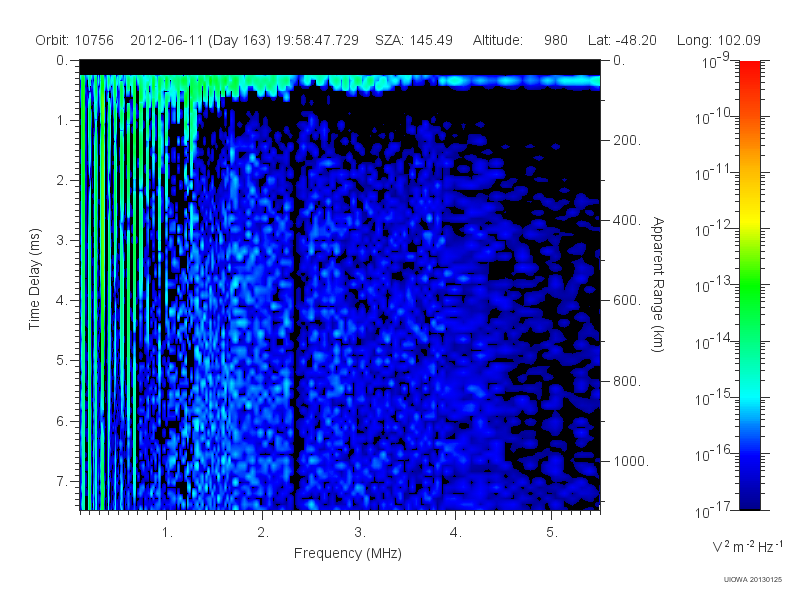The image size is (800, 600).
Task: Click the '7.' tick on time delay axis
Action: [62, 481]
